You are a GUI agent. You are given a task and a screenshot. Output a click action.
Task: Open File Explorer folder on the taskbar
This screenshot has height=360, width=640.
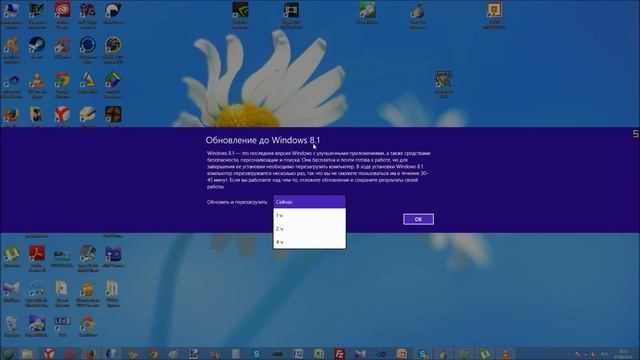27,353
